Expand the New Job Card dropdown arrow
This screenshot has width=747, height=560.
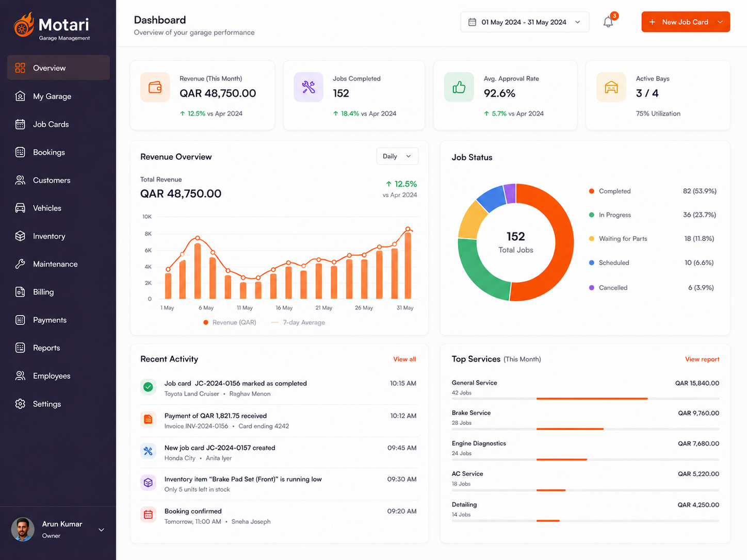(720, 22)
